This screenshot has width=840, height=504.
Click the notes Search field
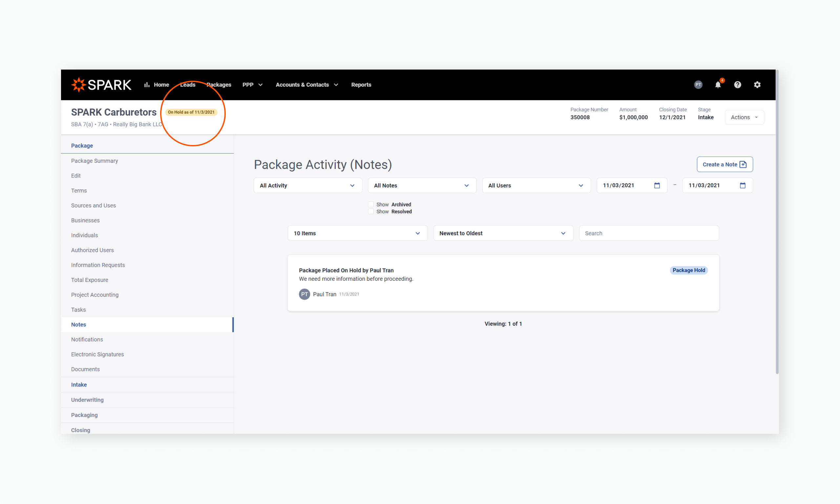(x=648, y=233)
